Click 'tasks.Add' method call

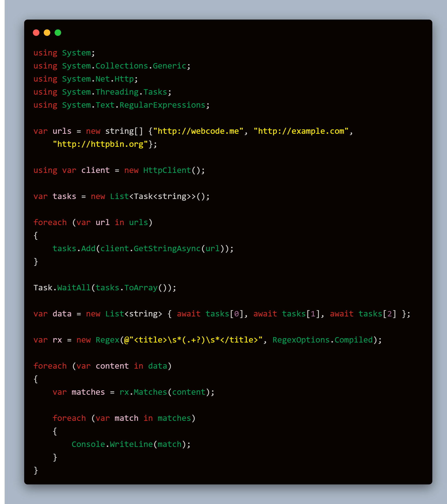coord(74,248)
